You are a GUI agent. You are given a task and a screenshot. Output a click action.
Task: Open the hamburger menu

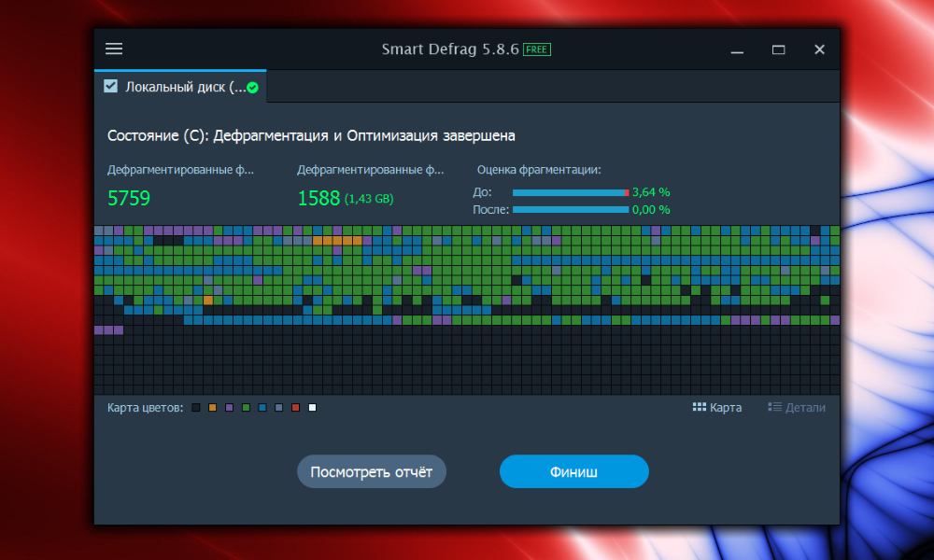114,49
